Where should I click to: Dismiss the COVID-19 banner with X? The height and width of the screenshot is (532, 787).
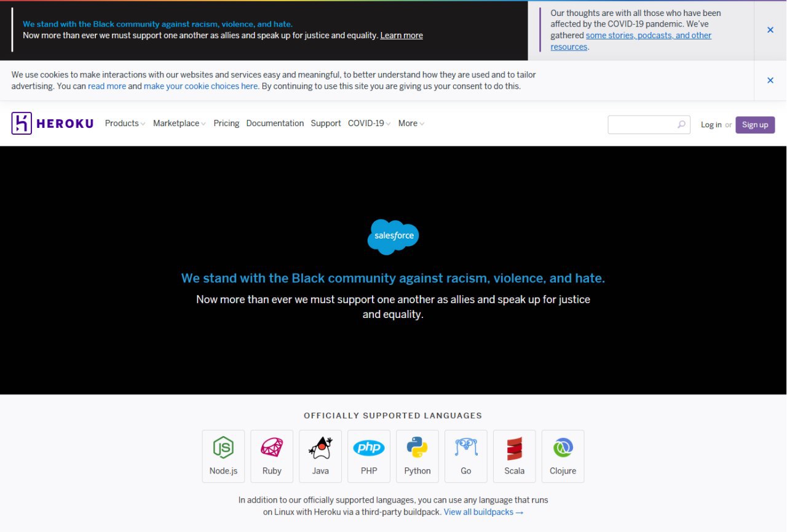[x=770, y=30]
